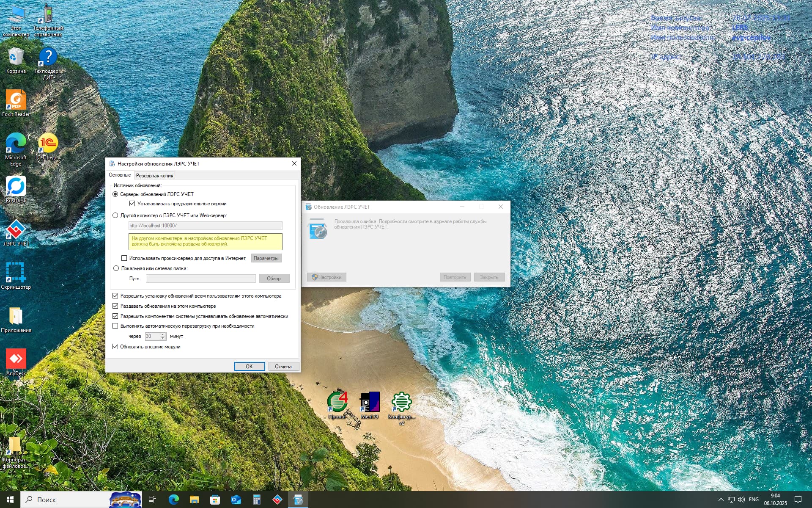Switch to the Основные tab
Screen dimensions: 812x508
[x=120, y=175]
